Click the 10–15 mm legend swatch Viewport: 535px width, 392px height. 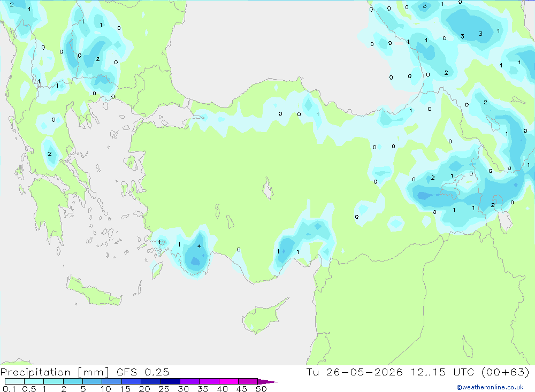(x=112, y=381)
